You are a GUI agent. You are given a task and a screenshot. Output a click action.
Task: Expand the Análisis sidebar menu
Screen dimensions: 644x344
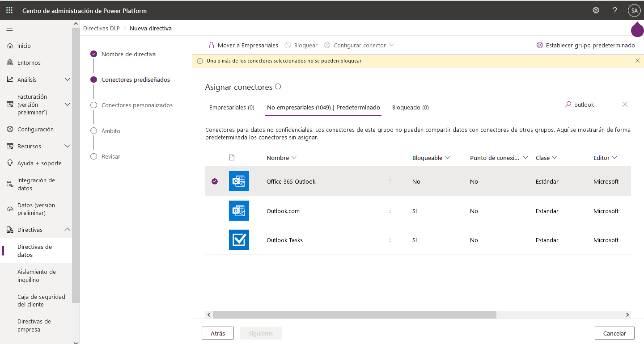coord(68,79)
